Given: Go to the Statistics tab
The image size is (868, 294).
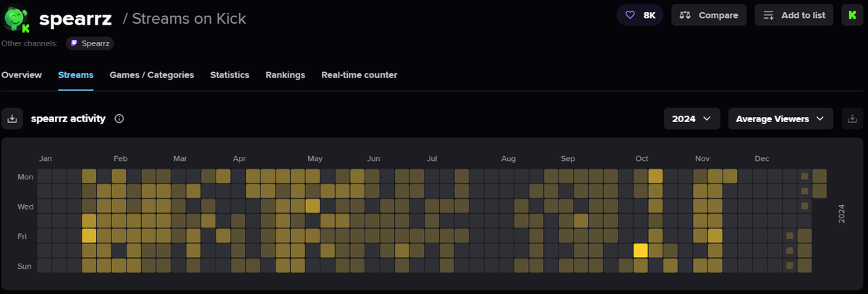Looking at the screenshot, I should (x=230, y=75).
